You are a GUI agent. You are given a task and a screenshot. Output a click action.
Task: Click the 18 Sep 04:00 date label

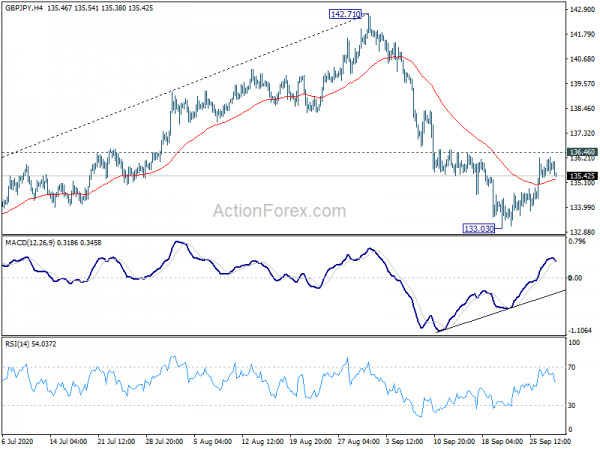coord(502,441)
